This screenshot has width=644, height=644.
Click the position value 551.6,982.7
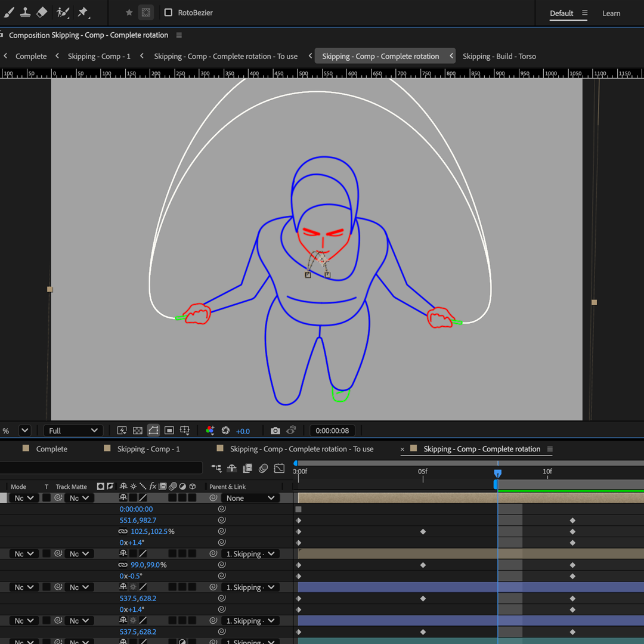coord(138,521)
